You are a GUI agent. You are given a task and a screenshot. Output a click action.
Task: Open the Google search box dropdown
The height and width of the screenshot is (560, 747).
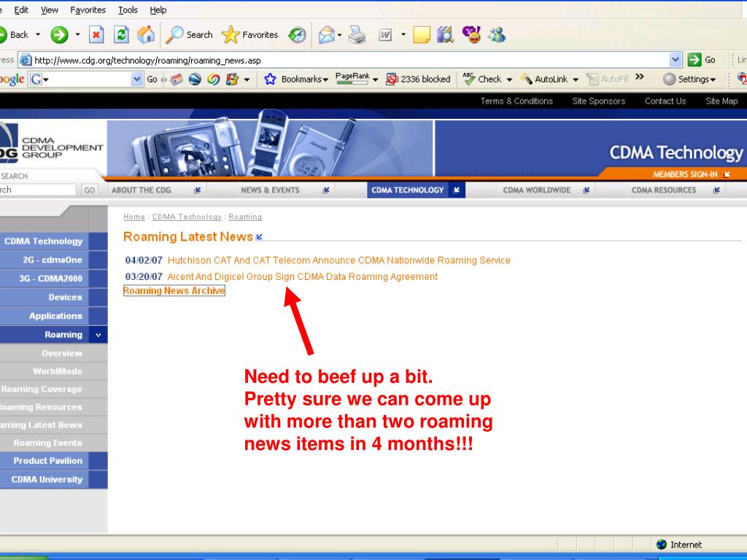coord(136,79)
